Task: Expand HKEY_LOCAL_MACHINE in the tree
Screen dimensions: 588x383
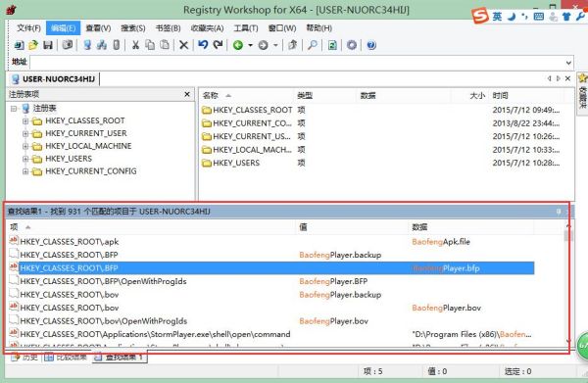Action: coord(25,146)
